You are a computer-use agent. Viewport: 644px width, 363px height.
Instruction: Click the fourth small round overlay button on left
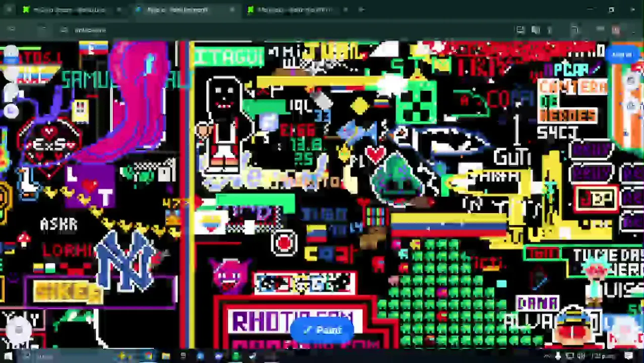11,111
